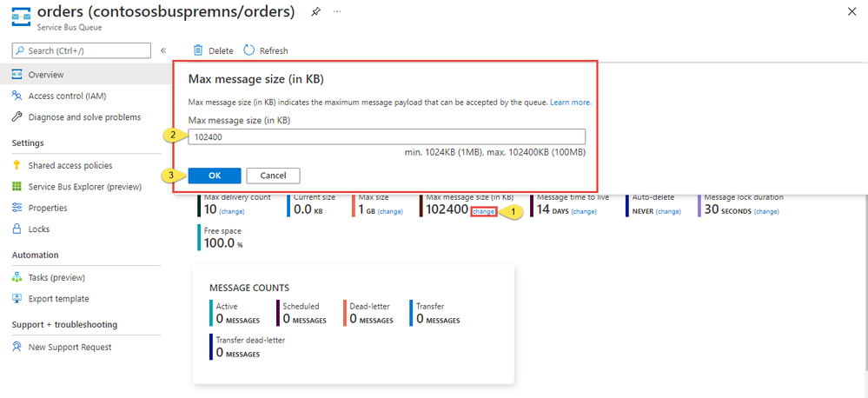Click the min/max size hint text
This screenshot has height=398, width=868.
[x=495, y=152]
